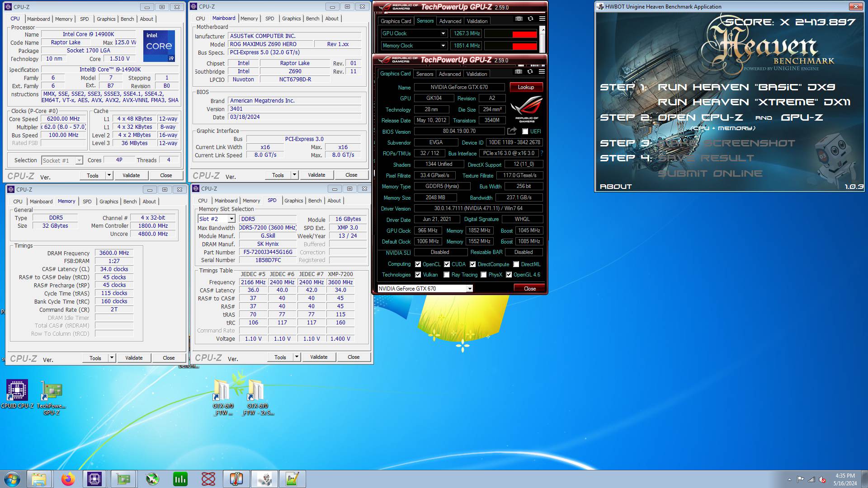Open the GPU Clock sensor dropdown
The width and height of the screenshot is (868, 488).
click(x=414, y=33)
